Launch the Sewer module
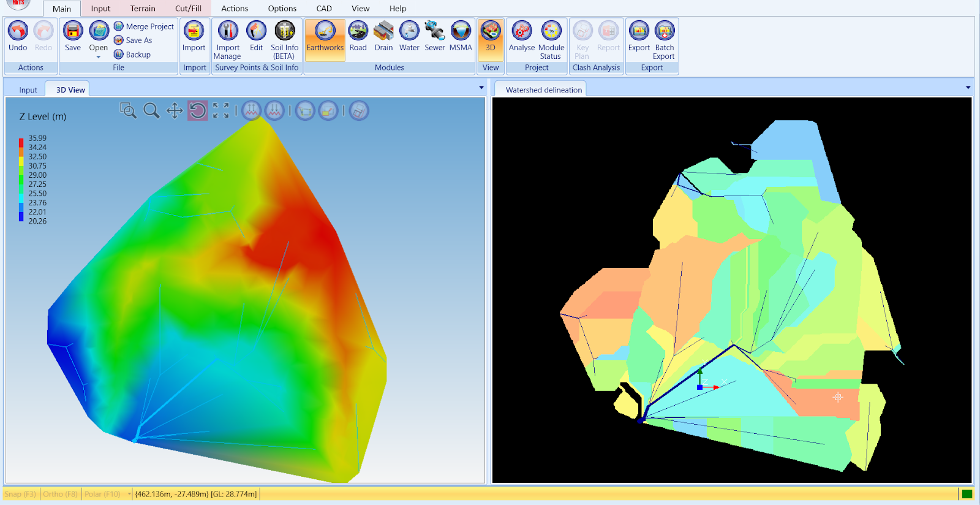This screenshot has width=980, height=505. point(434,37)
